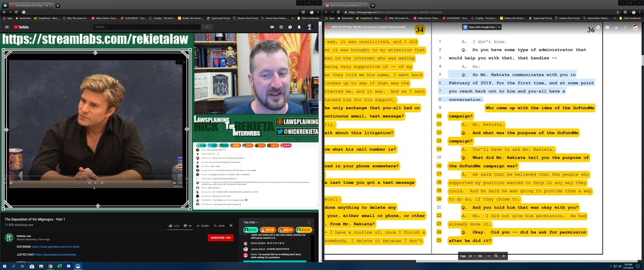Select the $20.00 super chat chip
644x270 pixels.
click(x=286, y=230)
